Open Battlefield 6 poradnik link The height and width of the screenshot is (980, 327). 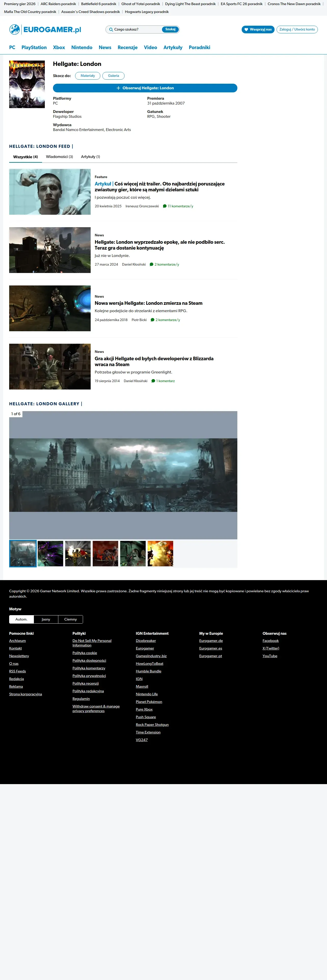(x=99, y=4)
